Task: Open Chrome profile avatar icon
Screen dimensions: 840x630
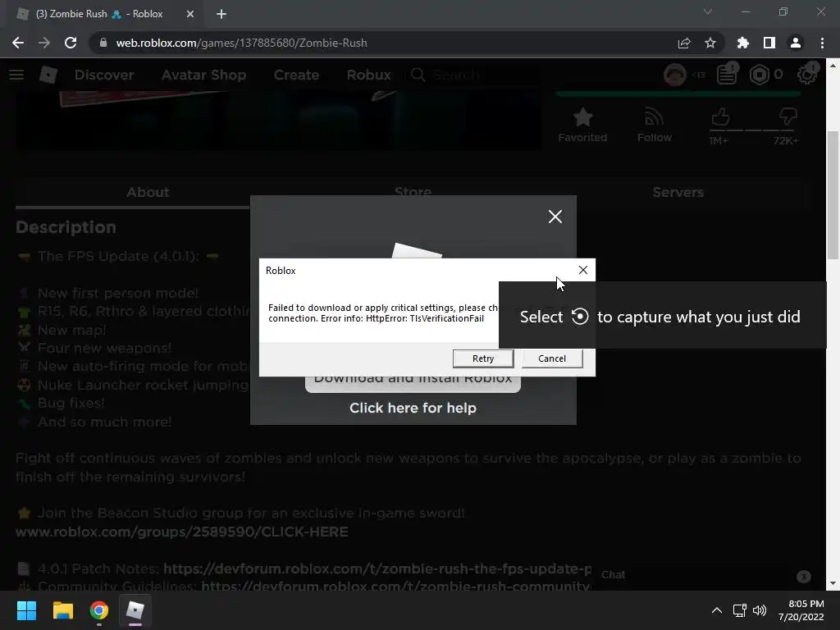Action: 796,43
